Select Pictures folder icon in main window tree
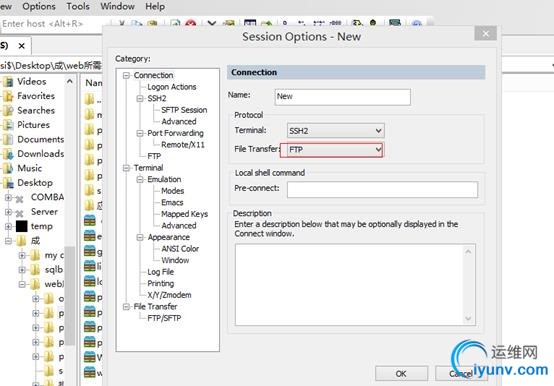 click(8, 125)
